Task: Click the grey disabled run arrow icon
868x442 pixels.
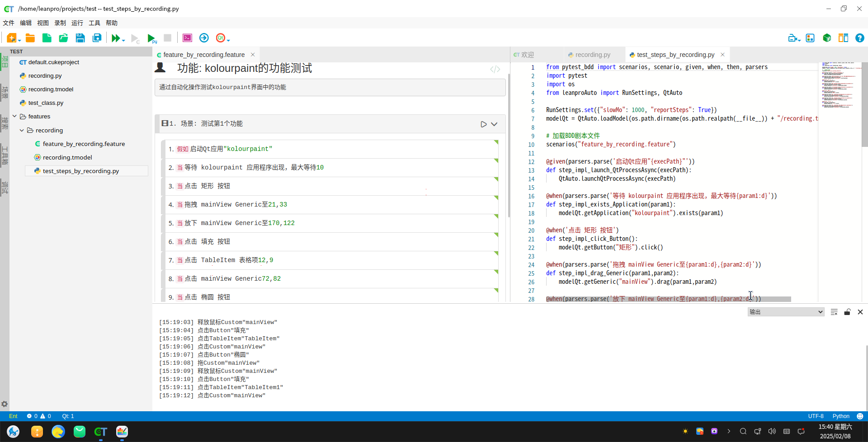Action: click(x=135, y=38)
